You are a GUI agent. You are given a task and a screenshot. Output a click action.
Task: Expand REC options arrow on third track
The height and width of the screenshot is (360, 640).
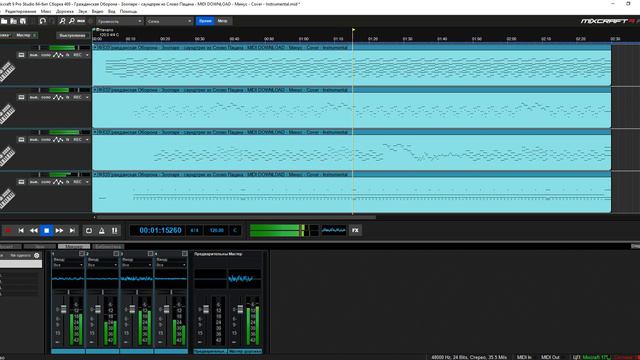(87, 140)
